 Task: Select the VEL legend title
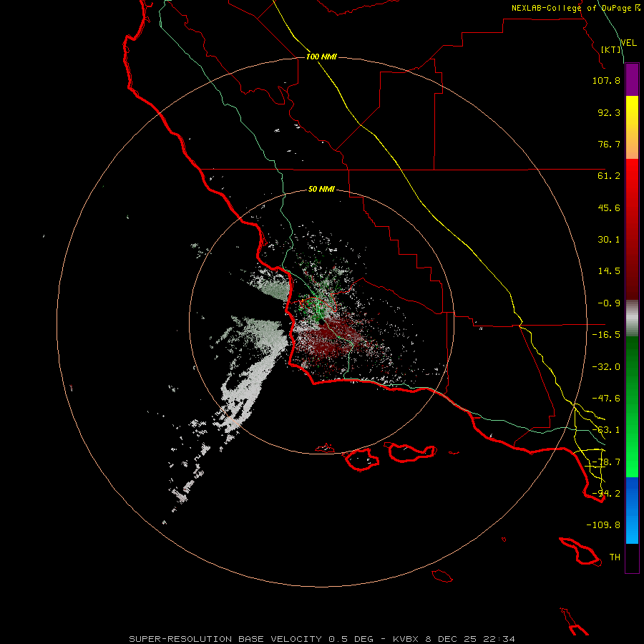point(628,43)
